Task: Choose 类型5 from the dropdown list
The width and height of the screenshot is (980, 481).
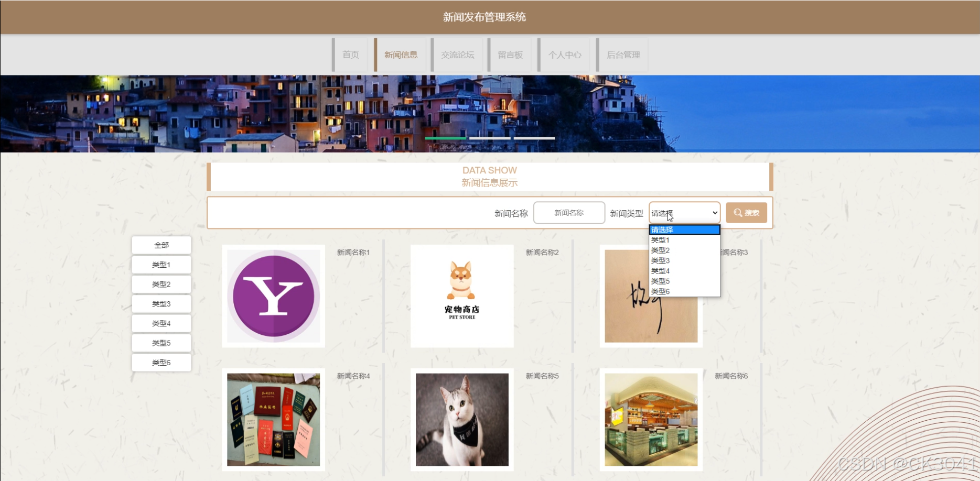Action: tap(684, 281)
